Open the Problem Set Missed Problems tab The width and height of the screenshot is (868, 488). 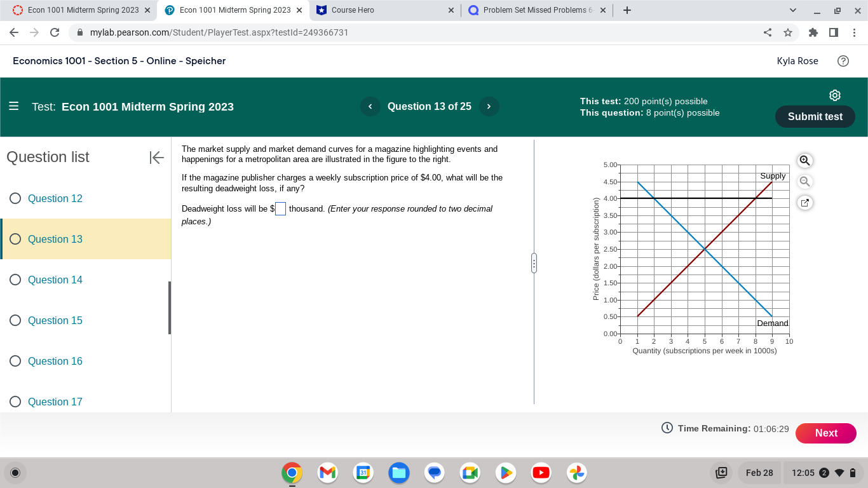point(534,10)
